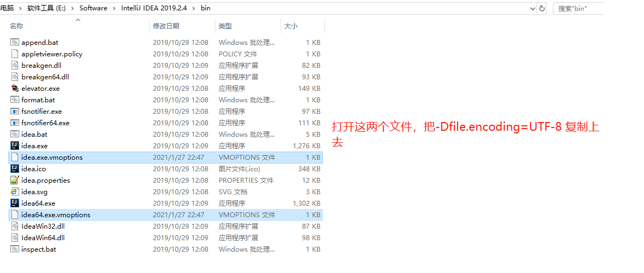Select file name idea64.exe.vmoptions
This screenshot has width=644, height=273.
click(x=56, y=214)
